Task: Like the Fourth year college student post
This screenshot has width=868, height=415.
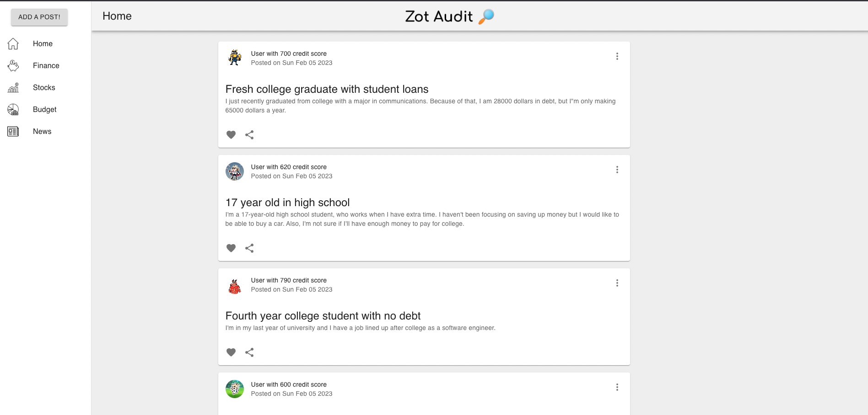Action: pyautogui.click(x=231, y=352)
